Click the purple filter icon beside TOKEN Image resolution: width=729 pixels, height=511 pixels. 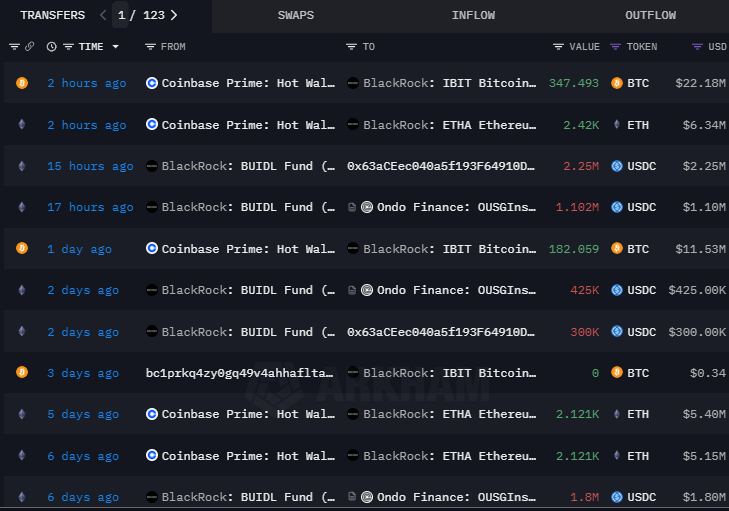(615, 47)
